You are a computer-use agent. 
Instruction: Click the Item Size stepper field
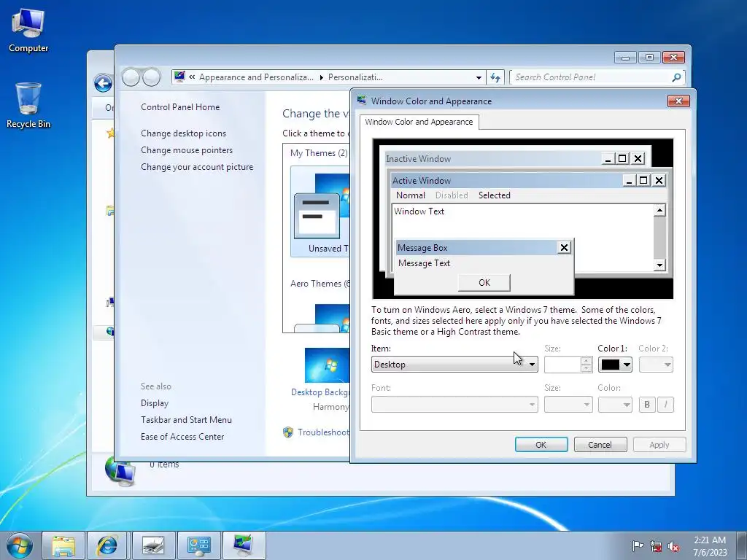[568, 365]
